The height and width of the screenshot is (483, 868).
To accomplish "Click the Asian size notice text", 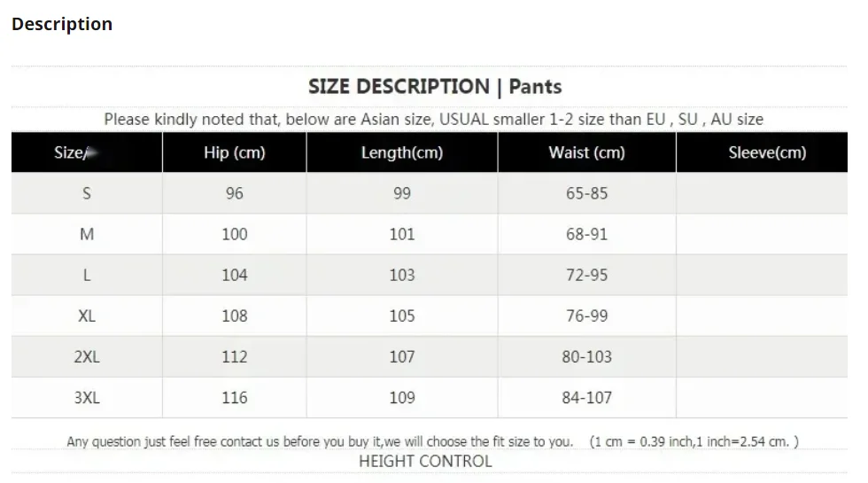I will click(433, 119).
